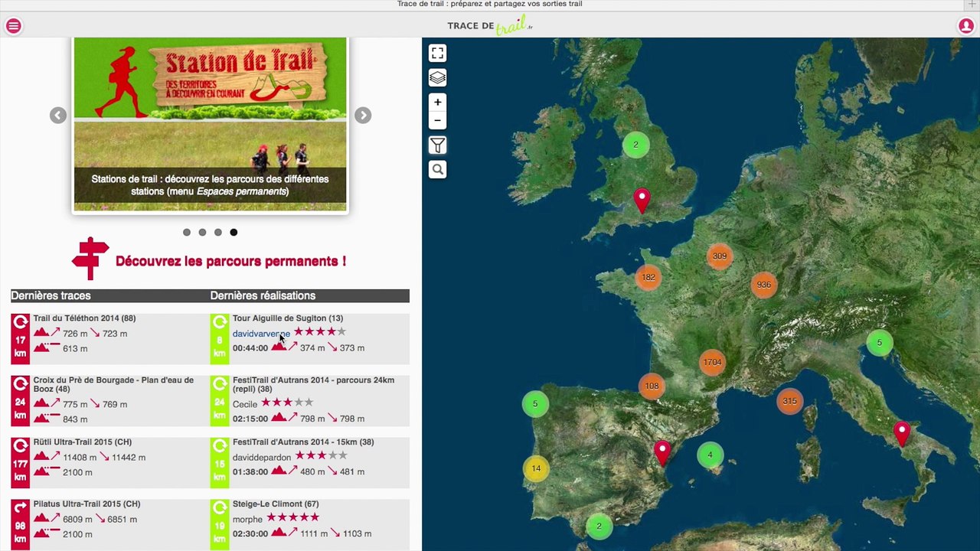Open Tour Aiguille de Sugiton realisation
This screenshot has width=980, height=551.
[x=288, y=318]
